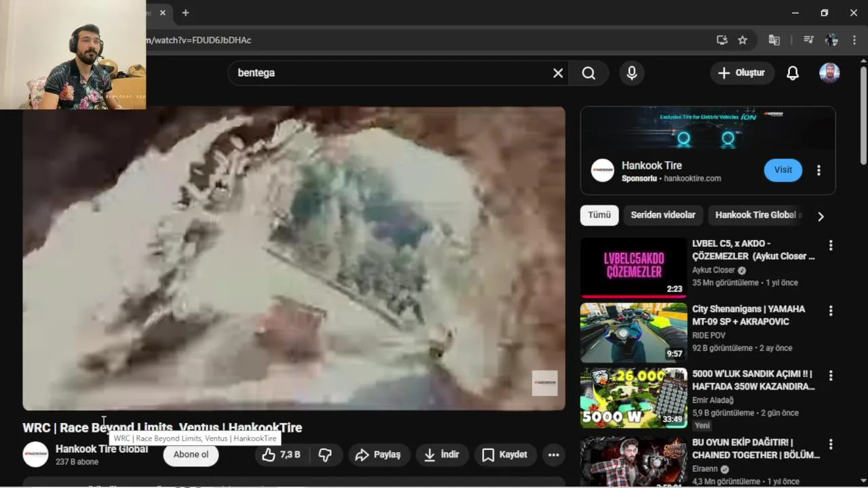Click the Hankook Tire ad banner image

pos(708,129)
